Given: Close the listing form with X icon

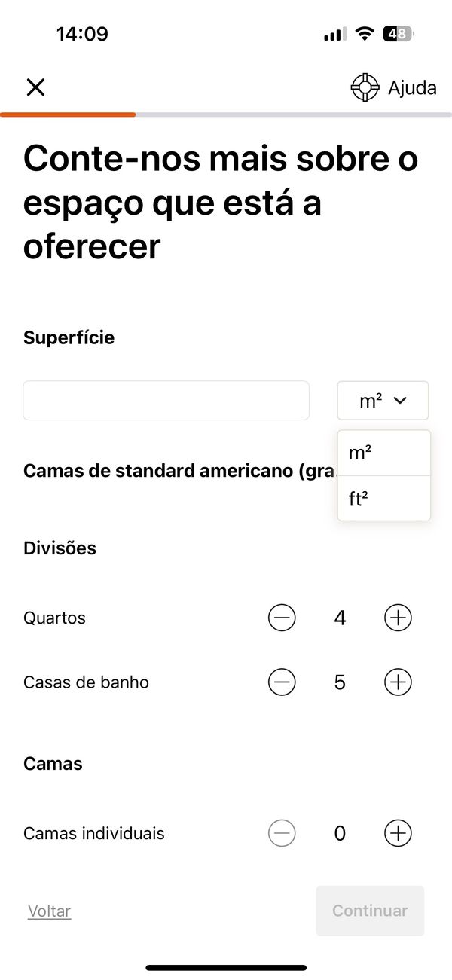Looking at the screenshot, I should pos(35,87).
